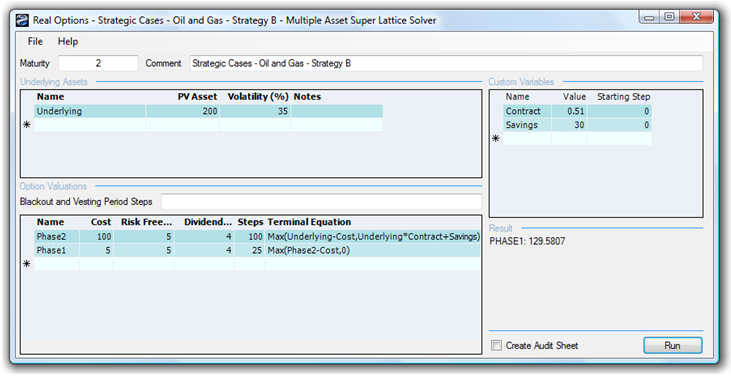Enable the Create Audit Sheet checkbox
The image size is (731, 378).
(497, 345)
